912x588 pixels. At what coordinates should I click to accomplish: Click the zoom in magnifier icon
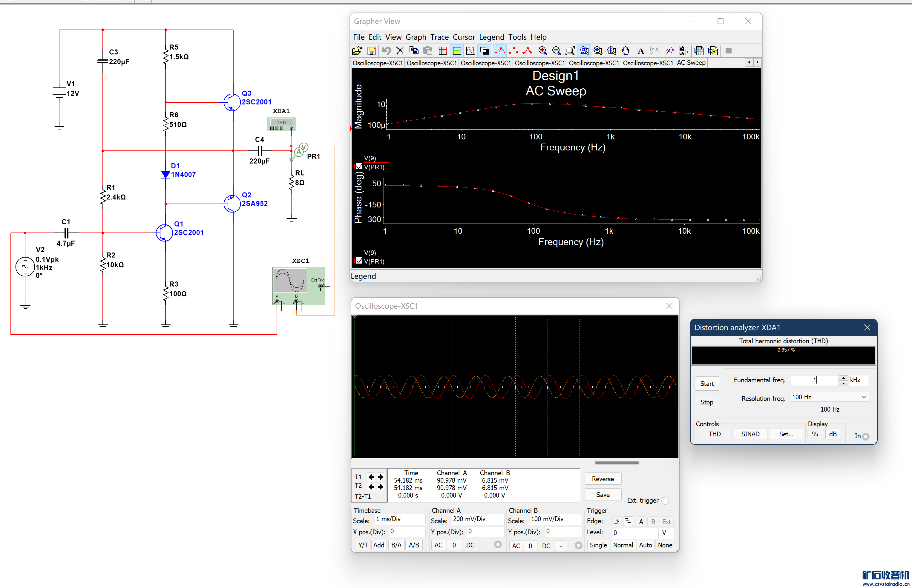coord(542,51)
